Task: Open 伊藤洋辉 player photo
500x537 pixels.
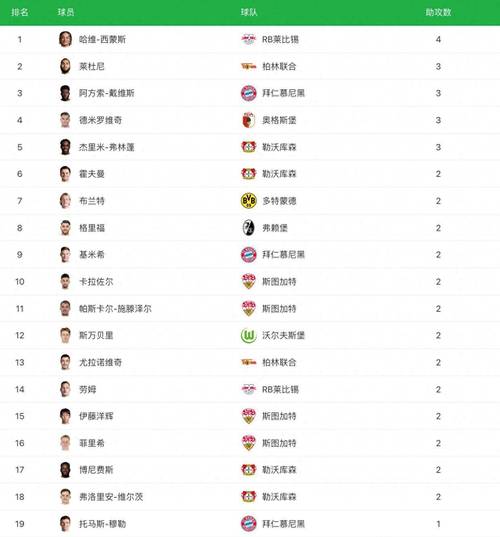Action: [x=65, y=416]
